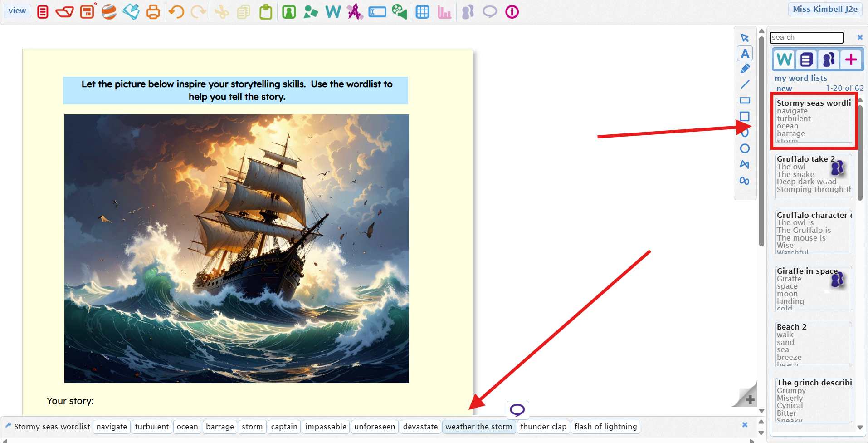Screen dimensions: 868x443
Task: Select the pencil drawing tool
Action: click(745, 69)
